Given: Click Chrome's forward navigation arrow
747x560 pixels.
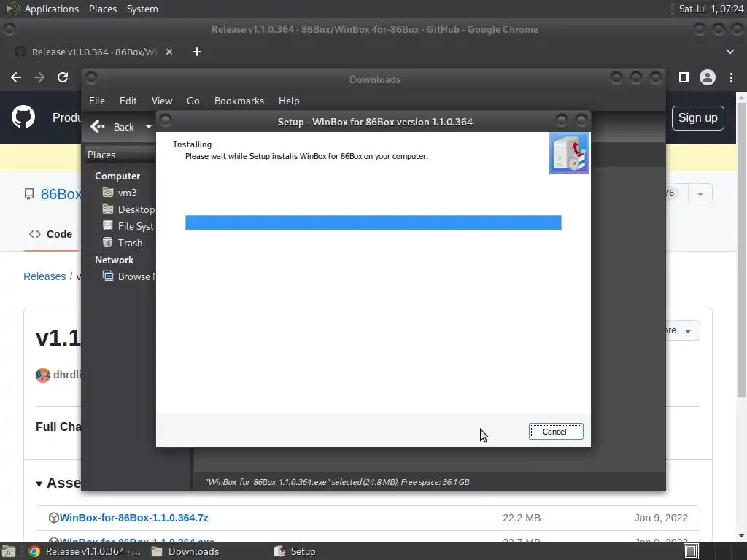Looking at the screenshot, I should [x=39, y=77].
